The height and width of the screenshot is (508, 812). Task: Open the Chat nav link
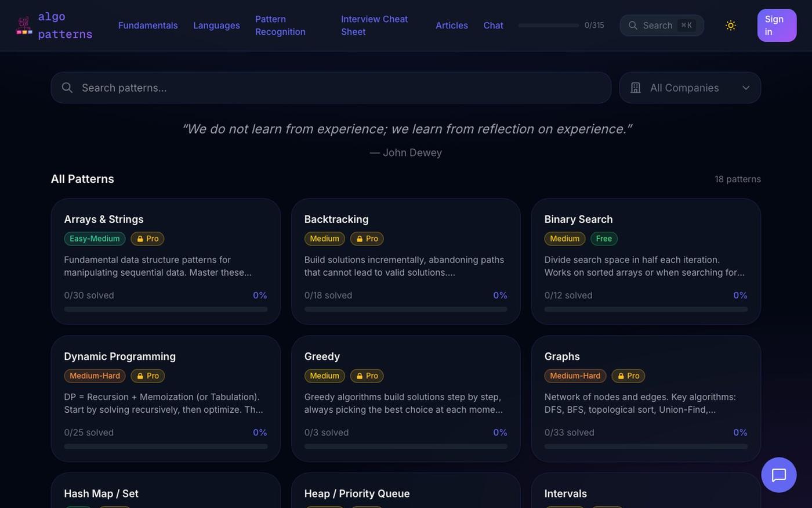pos(493,26)
